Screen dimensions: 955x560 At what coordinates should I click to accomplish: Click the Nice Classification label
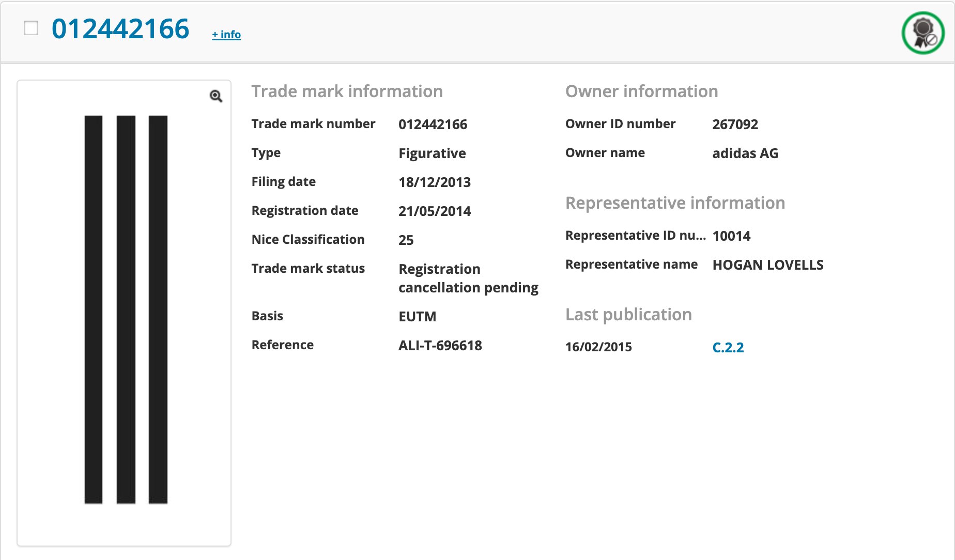click(308, 239)
